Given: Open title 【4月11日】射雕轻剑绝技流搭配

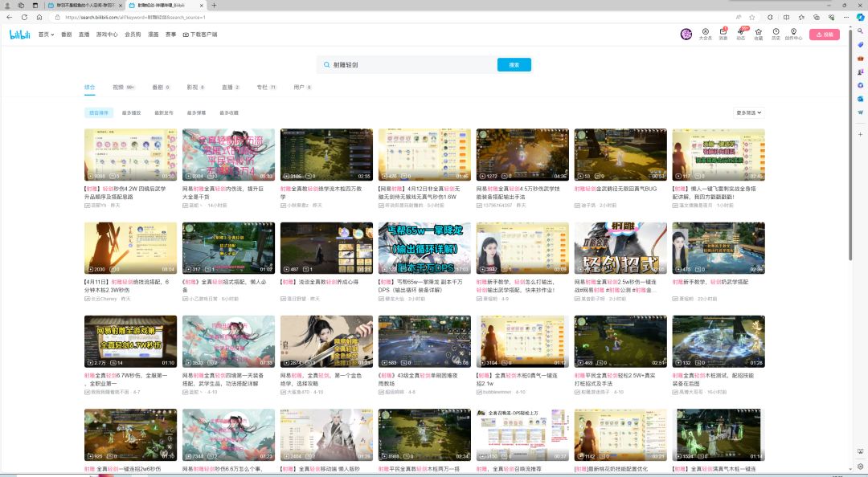Looking at the screenshot, I should tap(126, 286).
